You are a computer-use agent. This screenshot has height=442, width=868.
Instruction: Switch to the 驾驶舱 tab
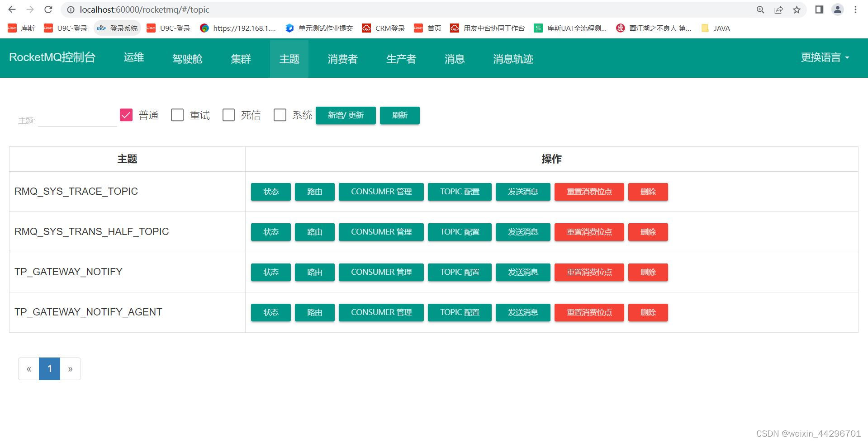coord(187,59)
